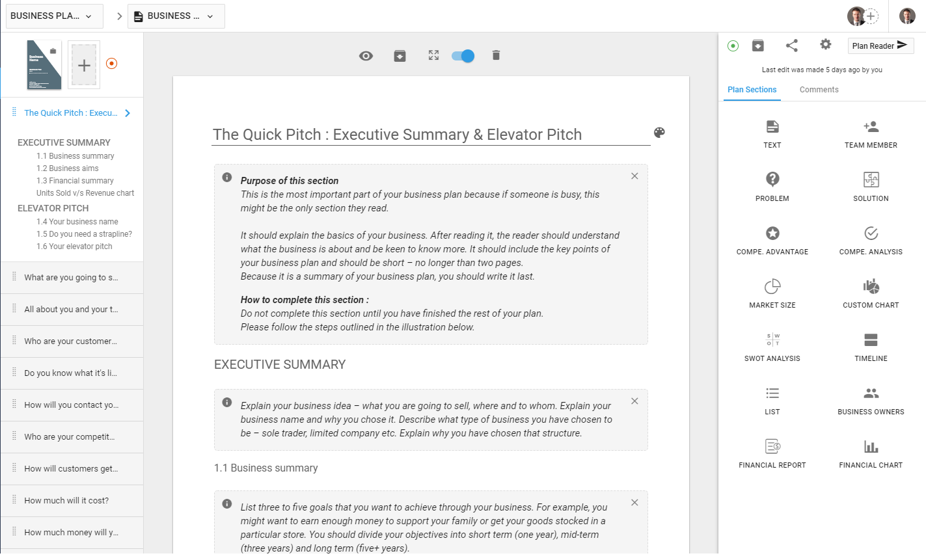Add a TEXT section from the Plan Sections panel

(772, 133)
